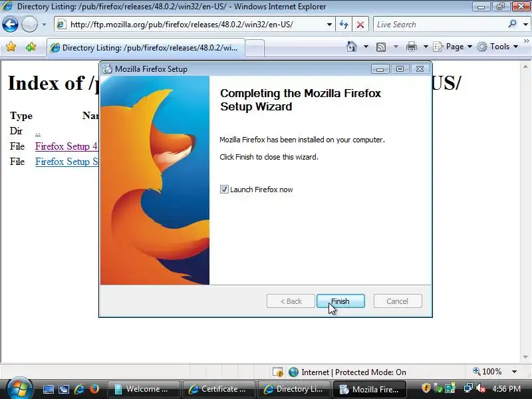Click the Cancel button in the setup wizard
Image resolution: width=532 pixels, height=399 pixels.
point(398,301)
